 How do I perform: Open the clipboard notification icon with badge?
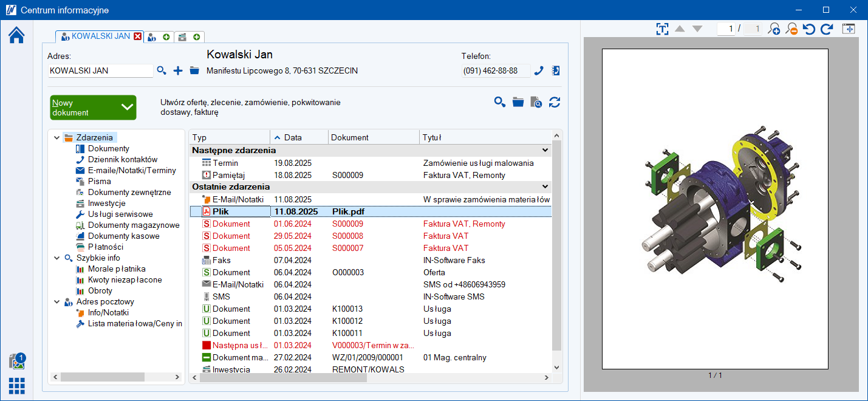point(16,362)
